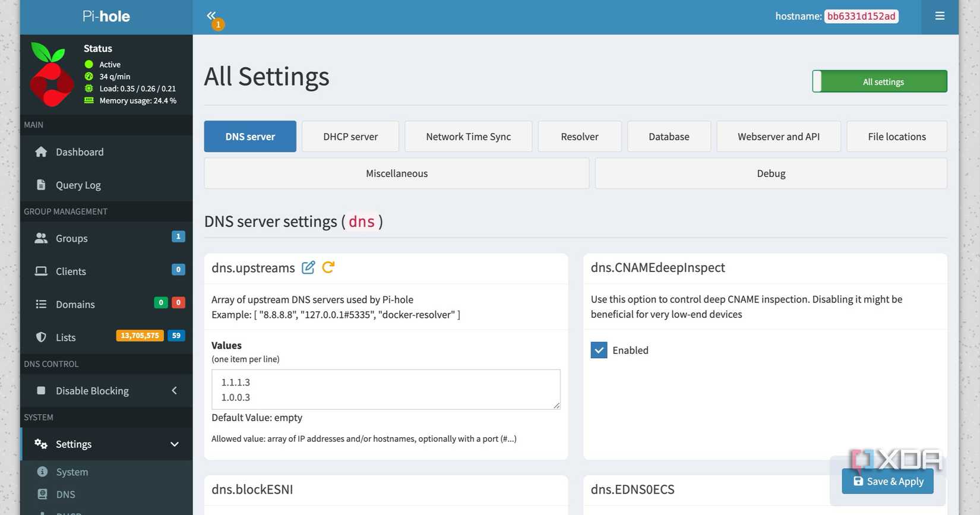The image size is (980, 515).
Task: Click the Lists shield icon
Action: 41,337
